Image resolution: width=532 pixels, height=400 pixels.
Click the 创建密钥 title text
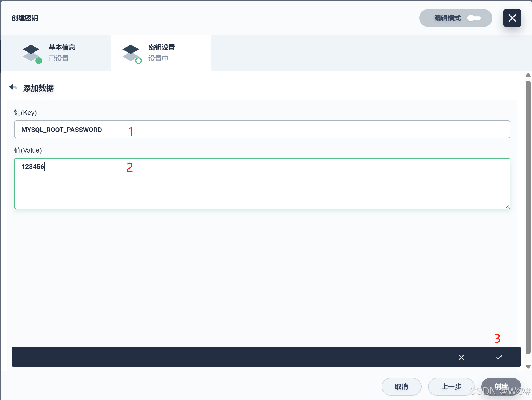tap(25, 18)
